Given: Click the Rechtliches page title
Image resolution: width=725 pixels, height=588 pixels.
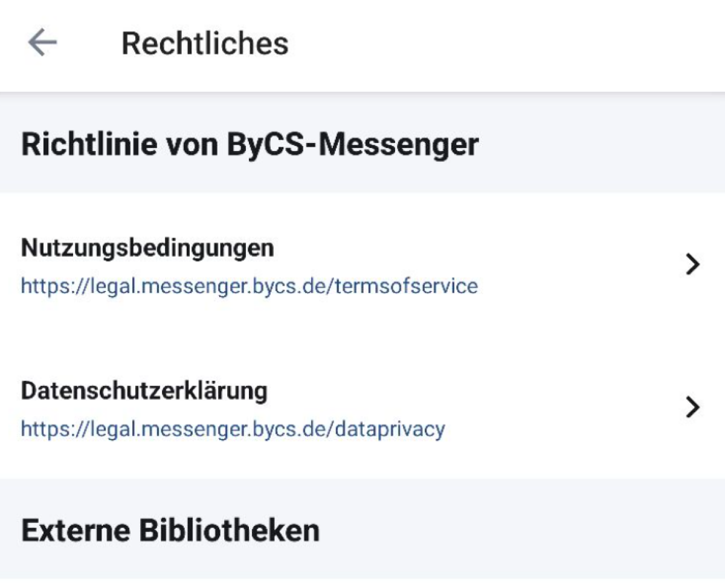Looking at the screenshot, I should click(x=205, y=43).
